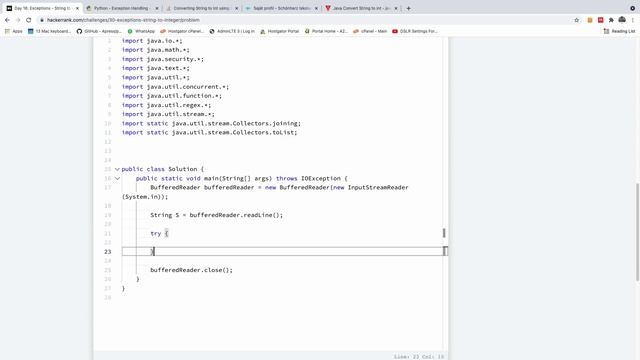
Task: Open the 13 Mac keyboard bookmark
Action: (x=49, y=31)
